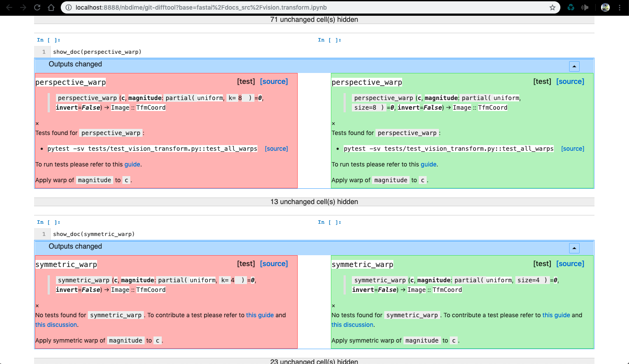Click the browser forward arrow
The width and height of the screenshot is (629, 364).
tap(24, 7)
